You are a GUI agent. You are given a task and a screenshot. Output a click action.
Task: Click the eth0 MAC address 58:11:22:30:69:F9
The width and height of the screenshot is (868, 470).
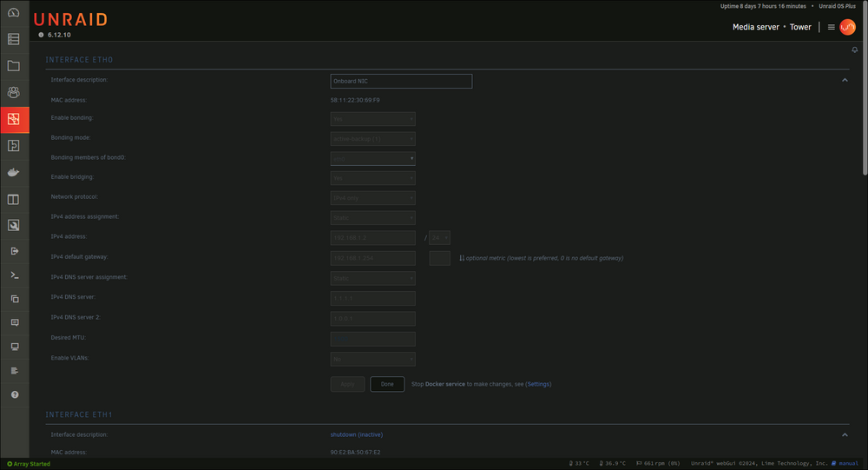pyautogui.click(x=355, y=100)
